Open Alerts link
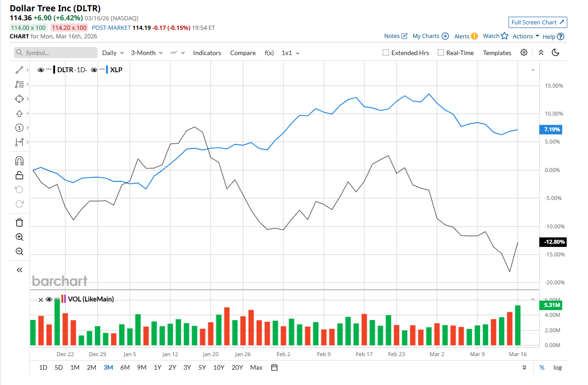This screenshot has width=588, height=385. point(466,36)
